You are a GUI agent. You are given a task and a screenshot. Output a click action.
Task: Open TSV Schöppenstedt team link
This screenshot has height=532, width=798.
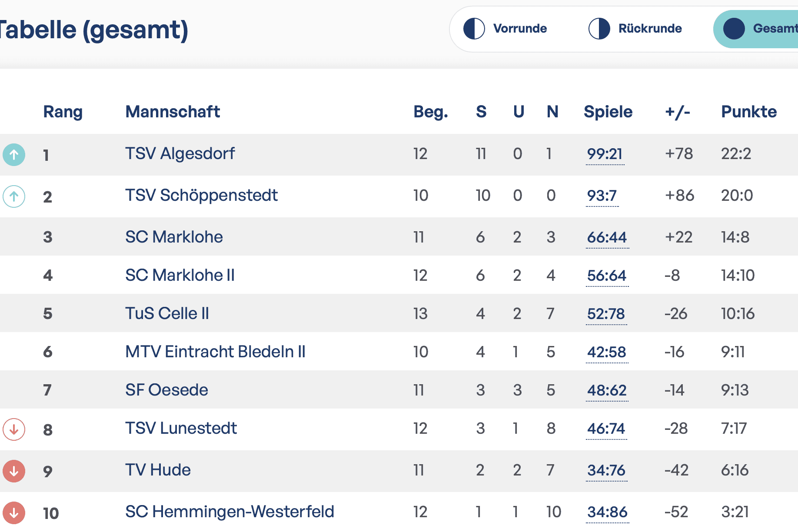pos(201,195)
